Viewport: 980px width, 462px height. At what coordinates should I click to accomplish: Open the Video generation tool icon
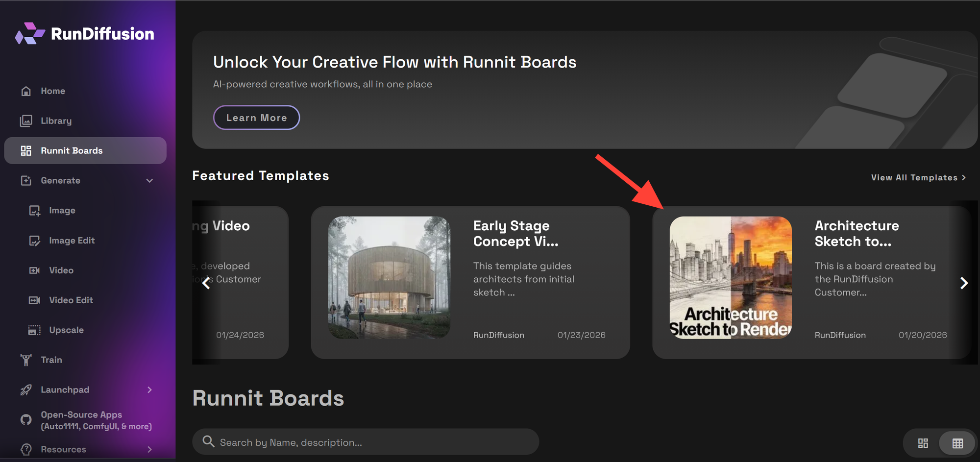[x=34, y=270]
